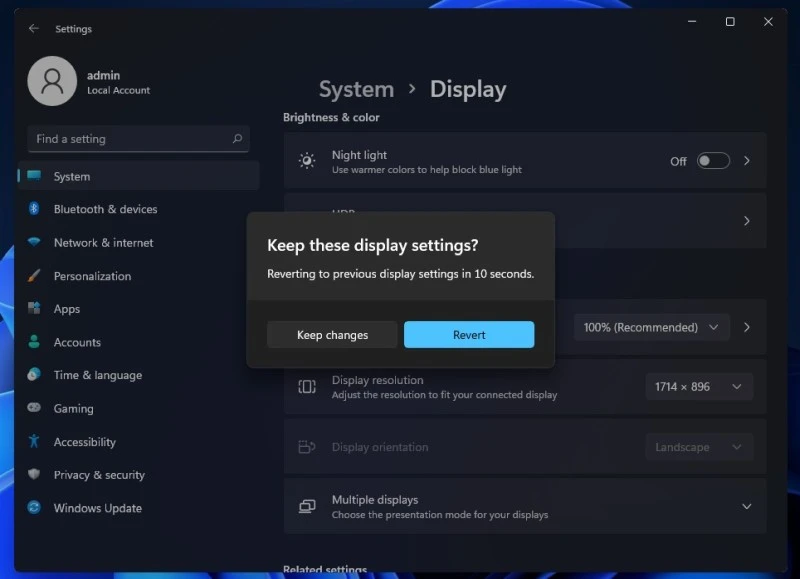
Task: Open the 100% (Recommended) scale dropdown
Action: tap(651, 327)
